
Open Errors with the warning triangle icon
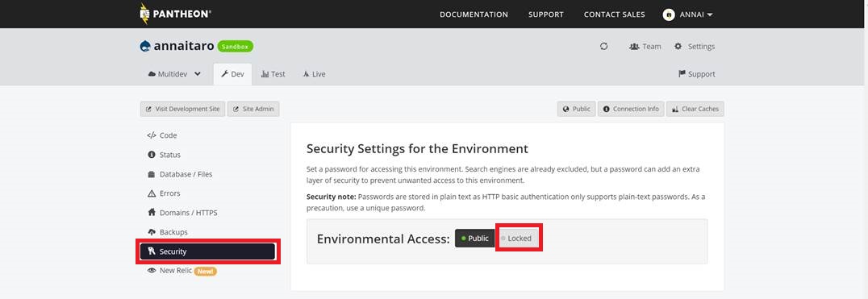pyautogui.click(x=152, y=193)
